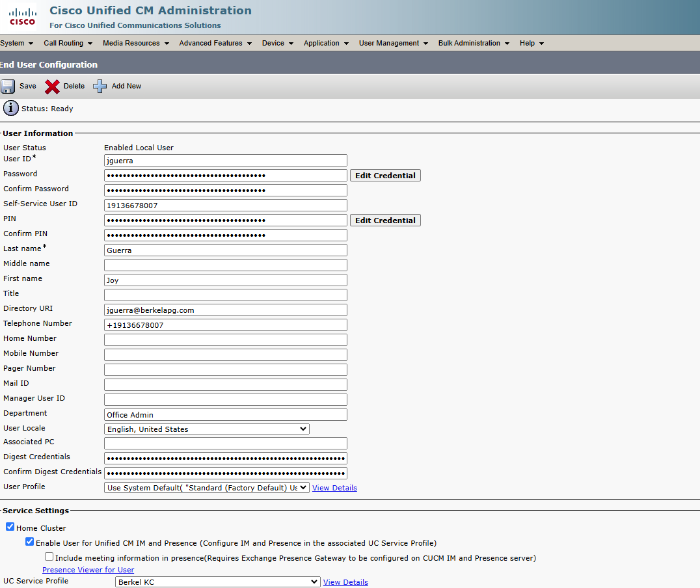Click the Department field with Office Admin
Viewport: 700px width, 588px height.
click(226, 415)
